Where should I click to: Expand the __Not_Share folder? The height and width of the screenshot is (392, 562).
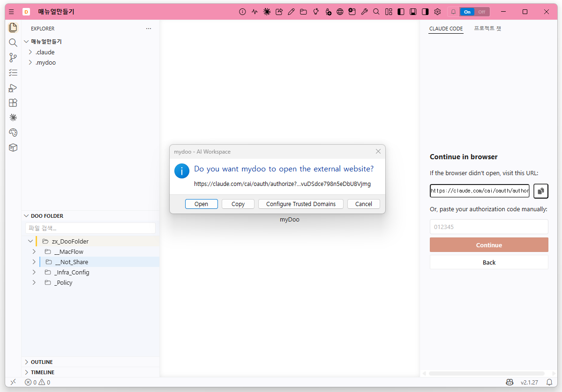(x=34, y=262)
